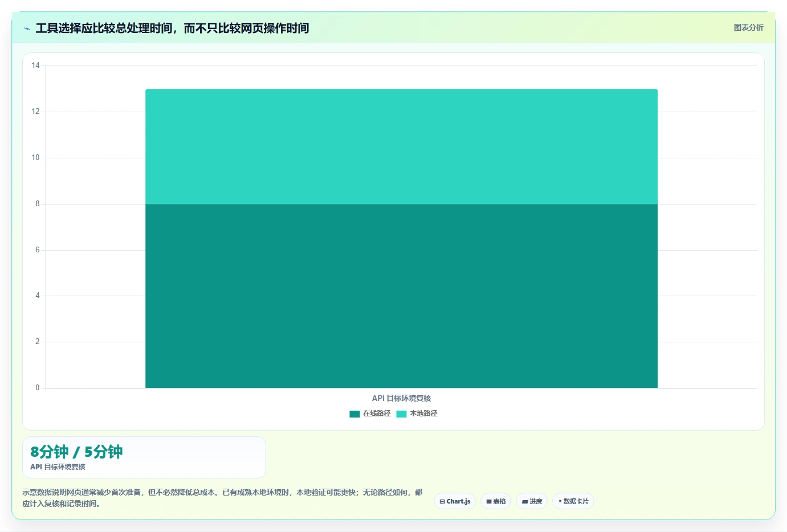Toggle 本地路径 legend color swatch

[401, 414]
